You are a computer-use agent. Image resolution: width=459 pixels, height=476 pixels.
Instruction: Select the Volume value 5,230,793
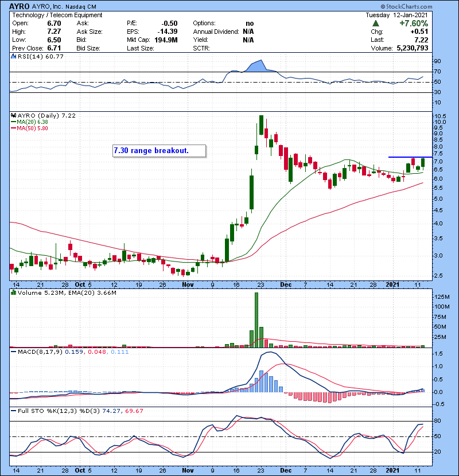412,48
